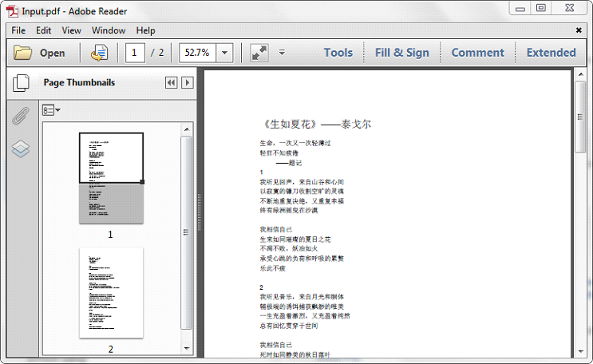Click the total pages '/ 2' label
The width and height of the screenshot is (593, 364).
[157, 53]
